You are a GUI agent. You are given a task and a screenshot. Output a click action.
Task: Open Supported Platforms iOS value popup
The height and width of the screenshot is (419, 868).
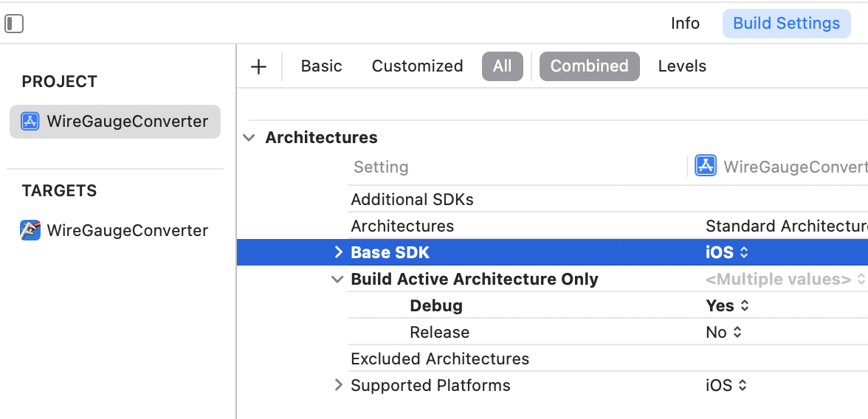tap(727, 385)
